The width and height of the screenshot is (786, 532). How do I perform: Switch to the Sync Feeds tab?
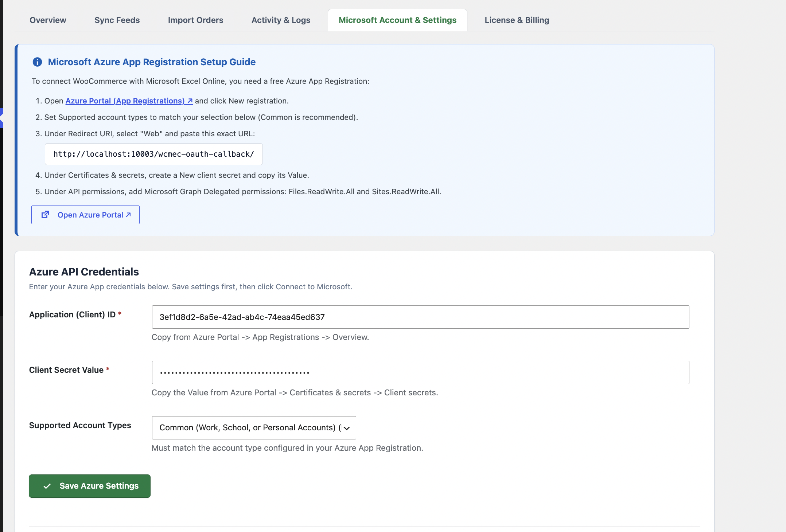[117, 20]
